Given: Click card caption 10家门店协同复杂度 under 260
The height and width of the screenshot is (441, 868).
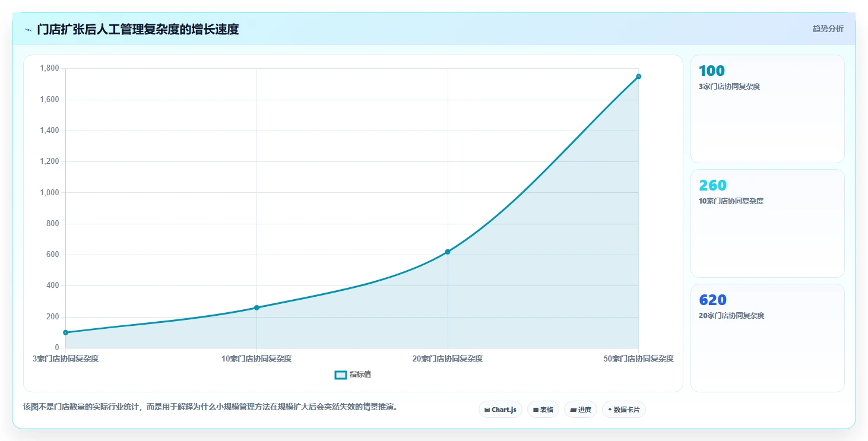Looking at the screenshot, I should (x=731, y=201).
